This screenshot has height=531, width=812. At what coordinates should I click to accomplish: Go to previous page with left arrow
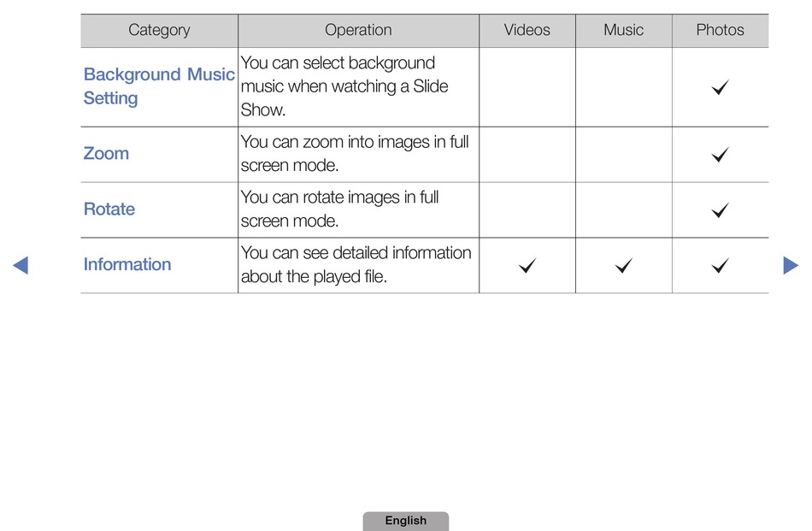(x=21, y=265)
